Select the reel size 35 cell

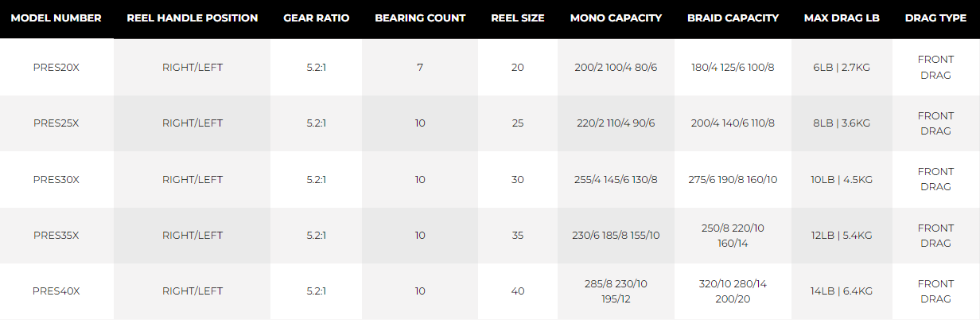click(x=518, y=235)
